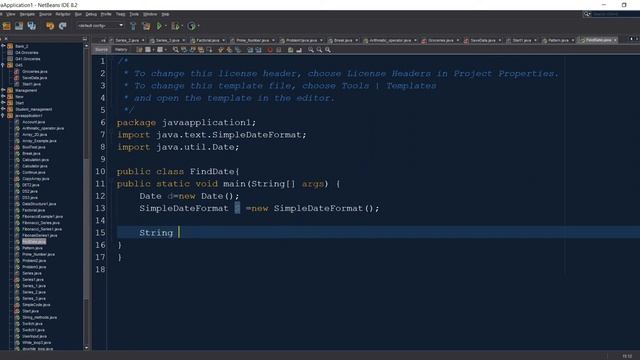Click the red Start Macro Recording icon

click(270, 50)
